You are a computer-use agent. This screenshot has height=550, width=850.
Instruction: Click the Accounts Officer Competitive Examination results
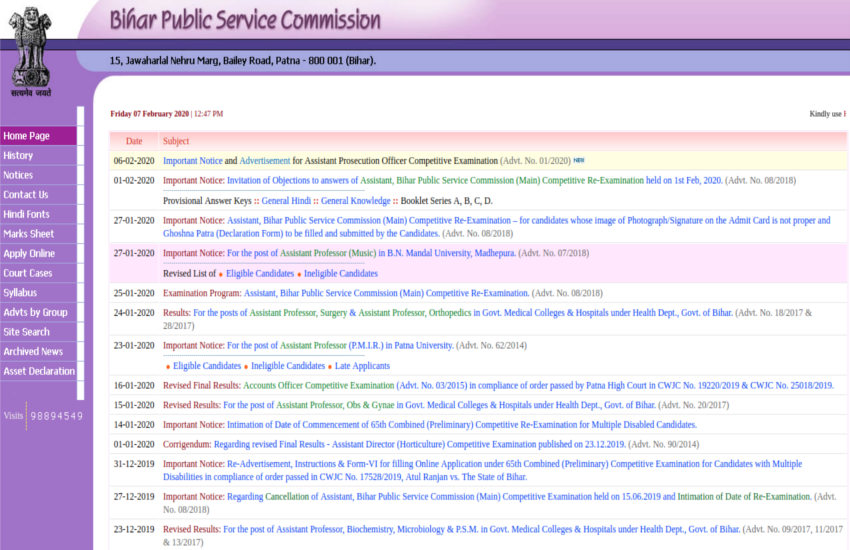coord(318,385)
